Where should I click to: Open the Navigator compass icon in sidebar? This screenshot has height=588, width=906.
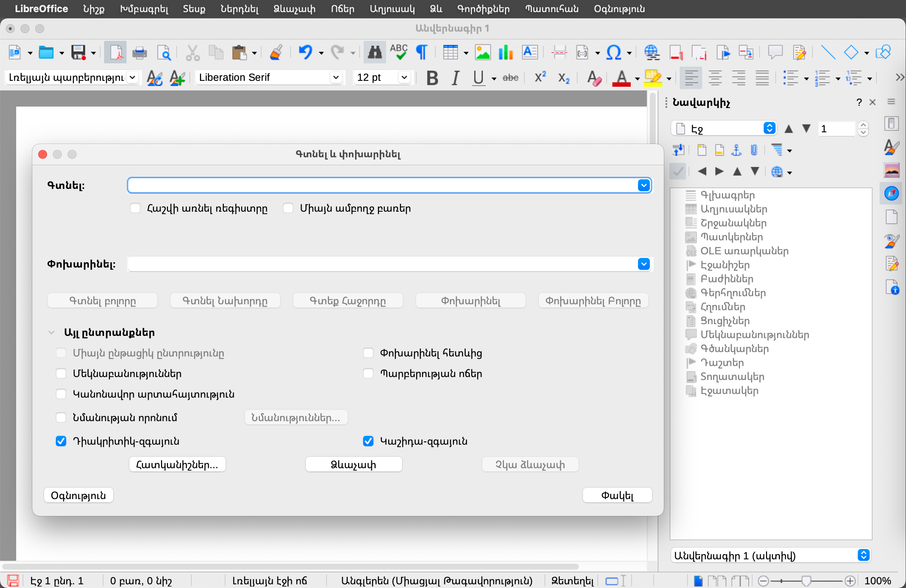892,193
